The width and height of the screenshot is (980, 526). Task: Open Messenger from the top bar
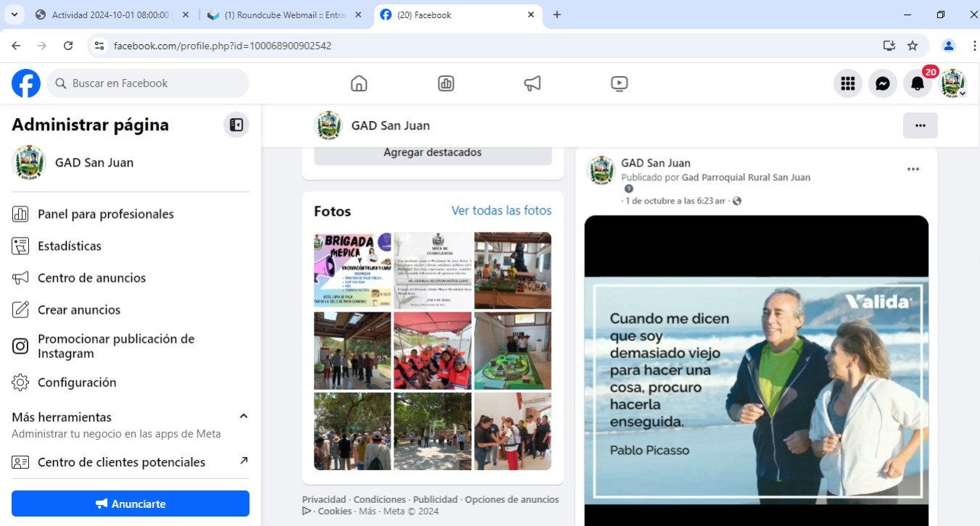(x=882, y=84)
